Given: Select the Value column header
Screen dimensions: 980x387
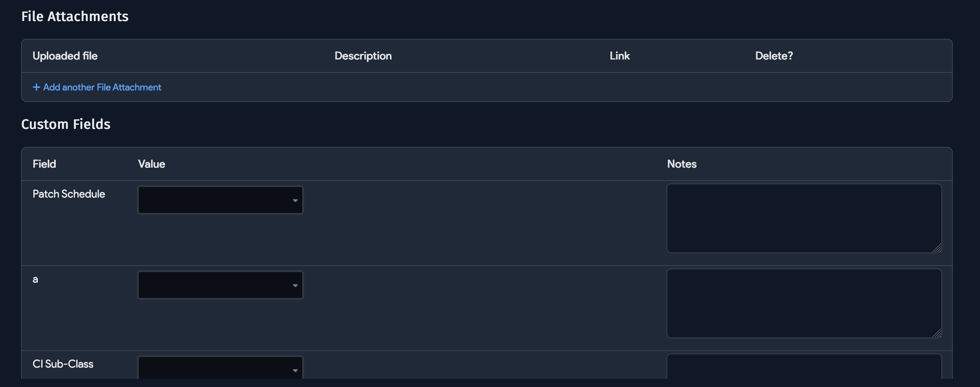Looking at the screenshot, I should click(x=151, y=164).
